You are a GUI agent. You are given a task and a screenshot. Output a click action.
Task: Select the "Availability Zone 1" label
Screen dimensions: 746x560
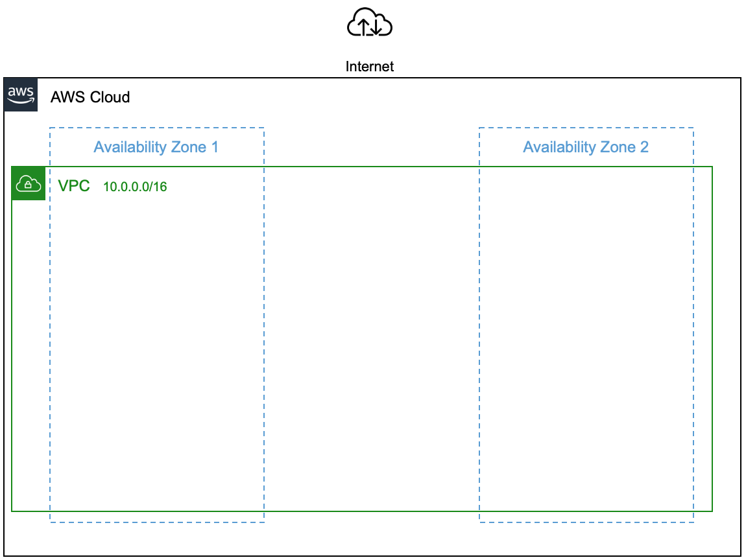coord(156,147)
